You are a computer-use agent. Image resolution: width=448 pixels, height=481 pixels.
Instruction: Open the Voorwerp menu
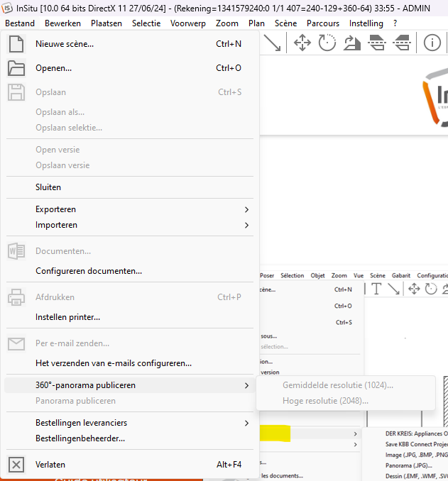tap(188, 23)
